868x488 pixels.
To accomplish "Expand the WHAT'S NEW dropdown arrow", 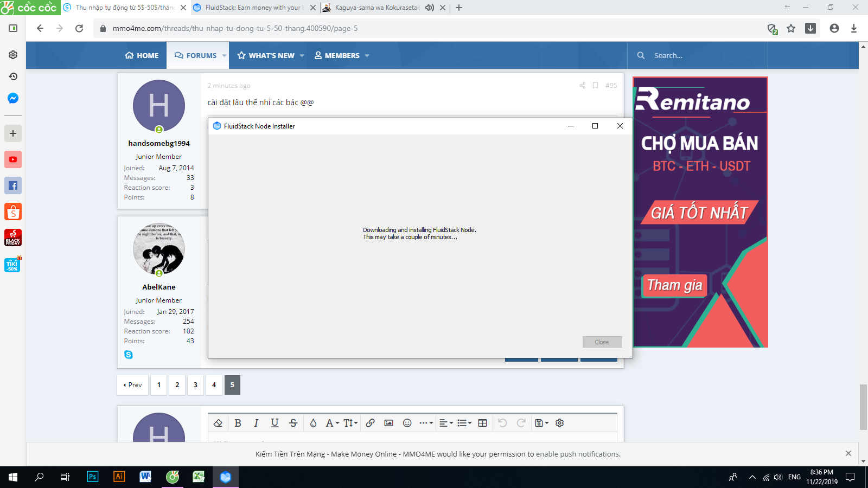I will coord(302,55).
